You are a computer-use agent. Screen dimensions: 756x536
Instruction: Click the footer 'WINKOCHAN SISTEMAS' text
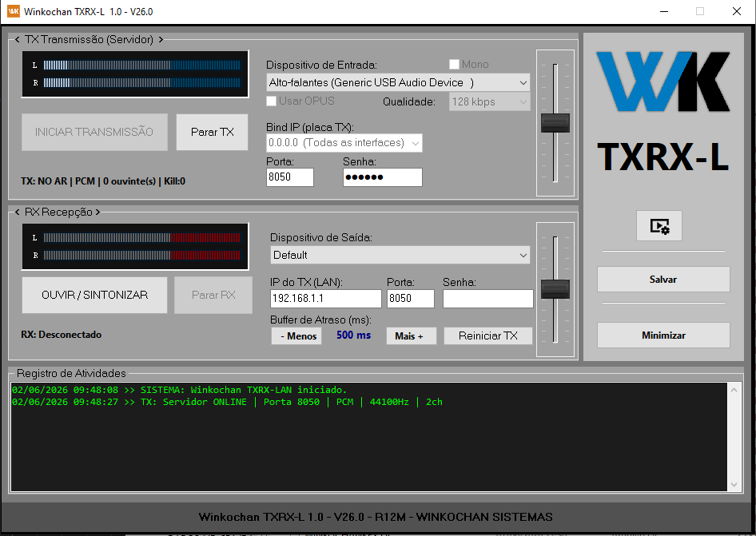point(484,517)
